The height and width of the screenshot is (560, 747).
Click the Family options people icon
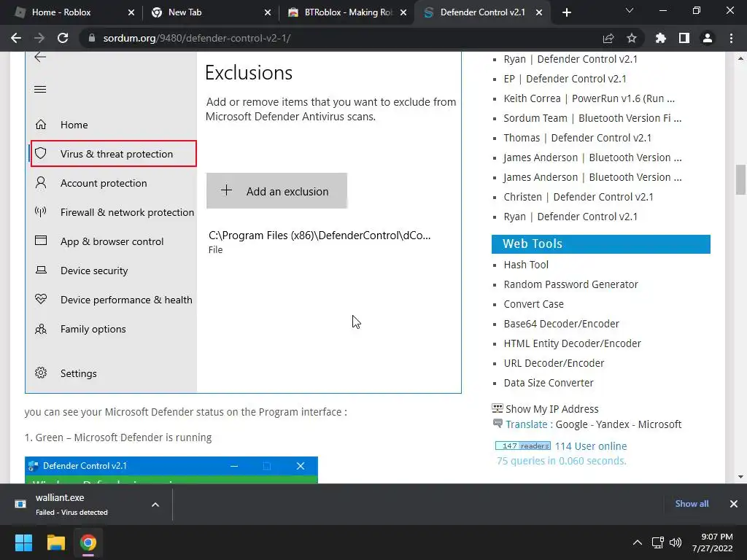(x=41, y=329)
